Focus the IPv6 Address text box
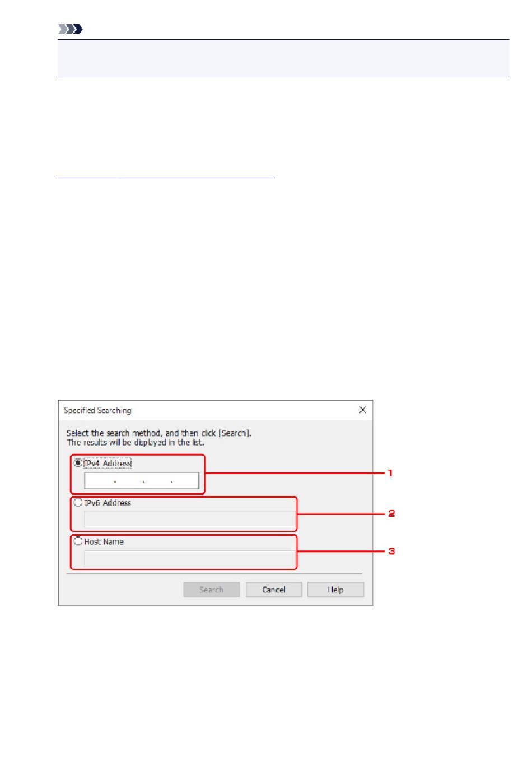 tap(189, 520)
